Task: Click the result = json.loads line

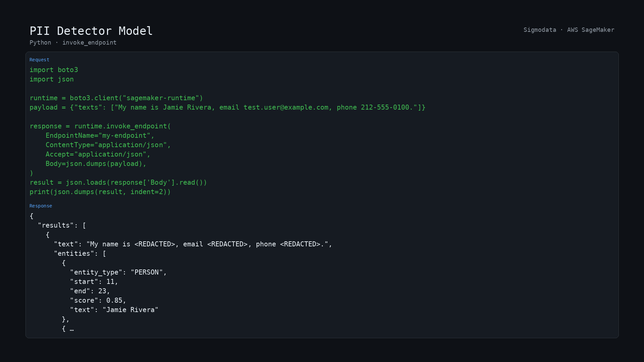Action: point(118,182)
